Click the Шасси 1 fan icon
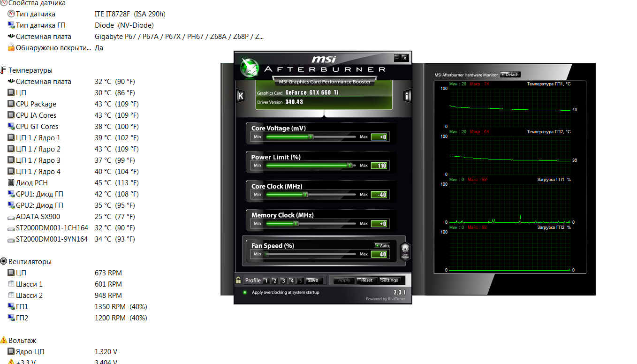 coord(11,284)
